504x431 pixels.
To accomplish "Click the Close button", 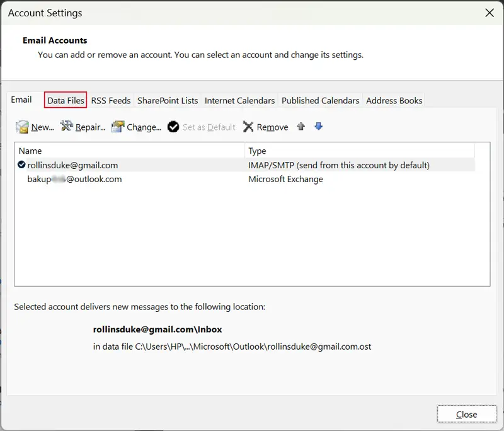I will click(466, 414).
